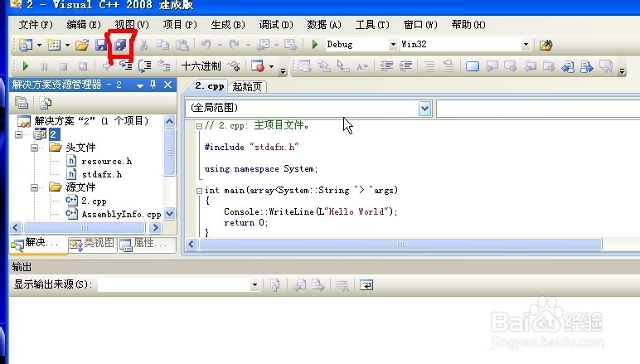Viewport: 640px width, 364px height.
Task: Open the Debug configuration dropdown
Action: pos(393,45)
